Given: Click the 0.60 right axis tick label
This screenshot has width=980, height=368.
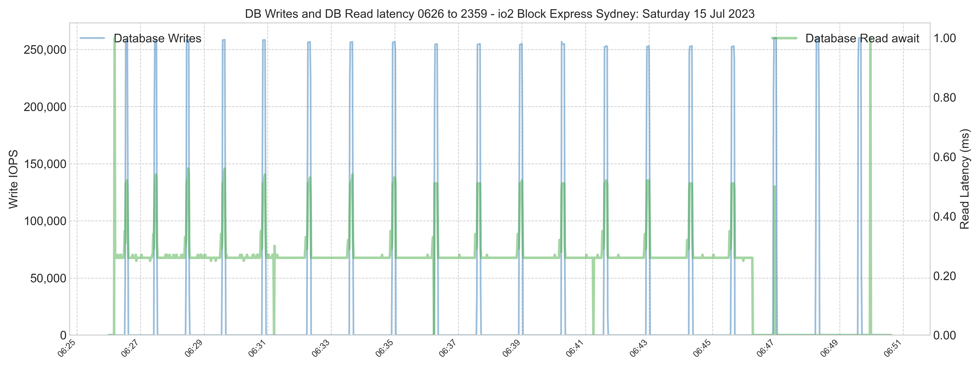Looking at the screenshot, I should click(945, 157).
